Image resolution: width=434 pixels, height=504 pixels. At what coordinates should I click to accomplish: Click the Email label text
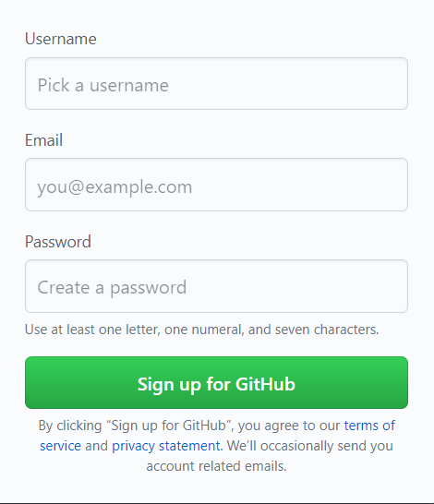43,140
